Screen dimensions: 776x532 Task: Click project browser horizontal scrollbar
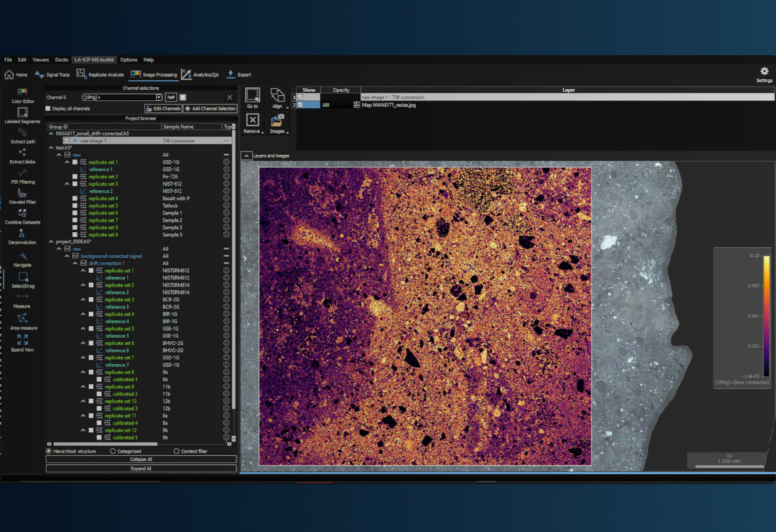(x=105, y=444)
